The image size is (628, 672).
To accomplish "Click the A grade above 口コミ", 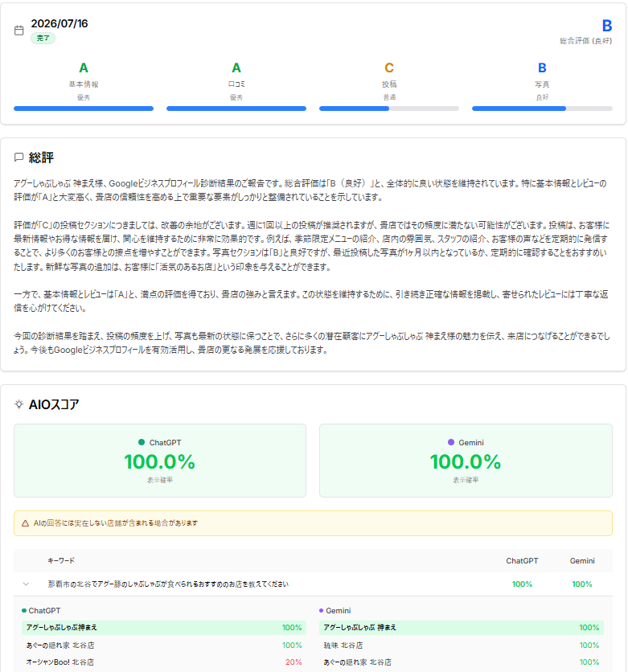I will pos(236,68).
